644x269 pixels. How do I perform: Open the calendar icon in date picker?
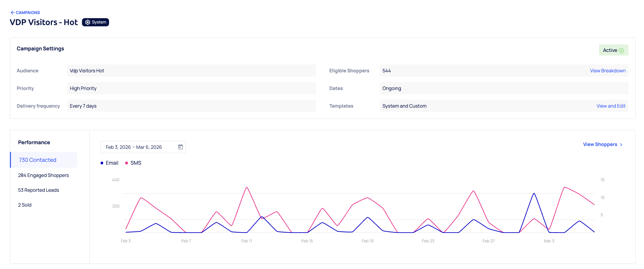pyautogui.click(x=180, y=147)
